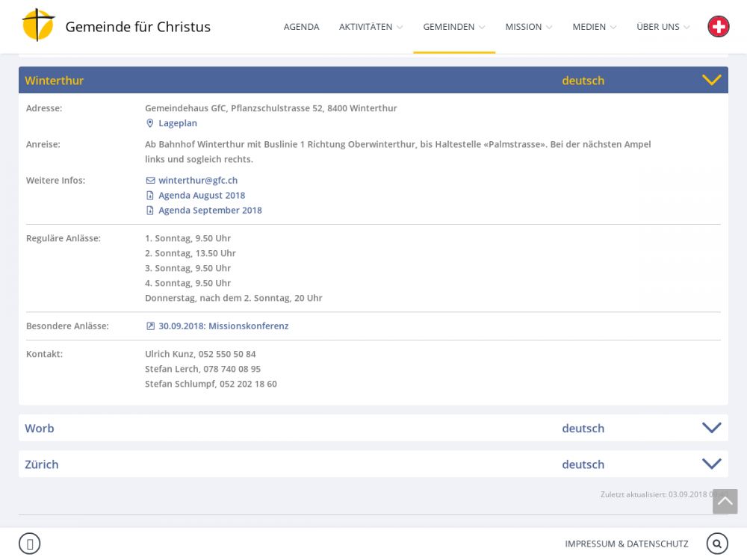Expand the Zürich section chevron
The image size is (747, 560).
pyautogui.click(x=711, y=464)
